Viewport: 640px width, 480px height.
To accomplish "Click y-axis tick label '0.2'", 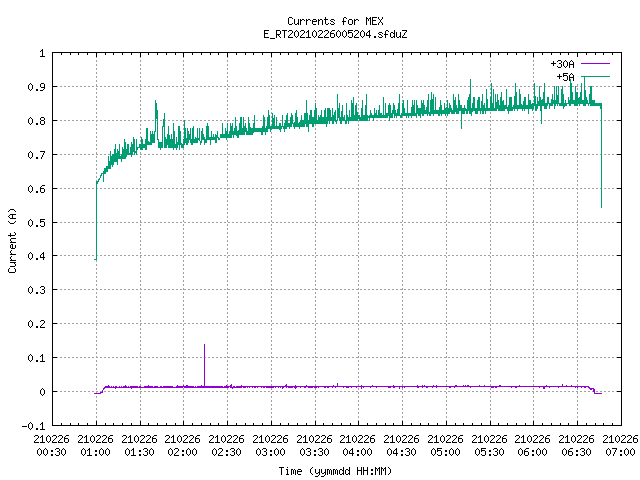I will [x=36, y=324].
